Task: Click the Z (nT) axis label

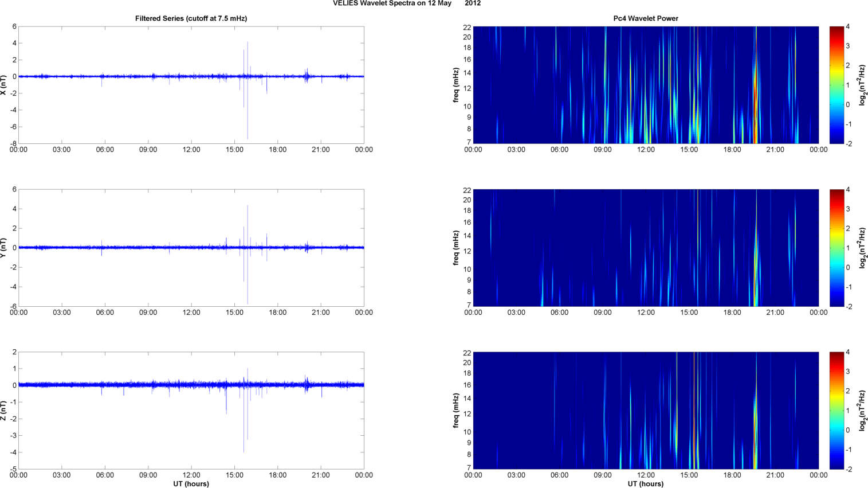Action: click(3, 411)
